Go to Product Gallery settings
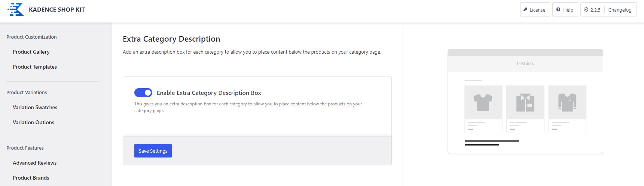Image resolution: width=644 pixels, height=186 pixels. click(x=31, y=52)
